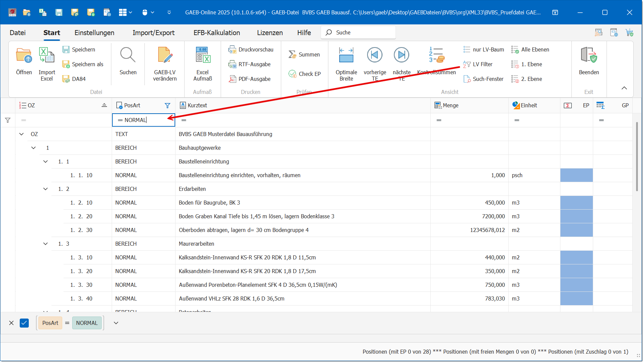This screenshot has height=363, width=644.
Task: Jump to nächste TE
Action: pos(401,55)
